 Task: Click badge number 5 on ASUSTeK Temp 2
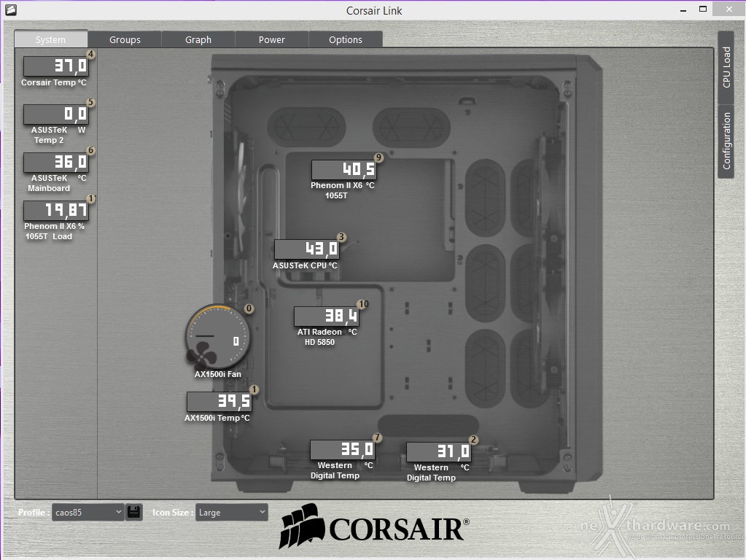(x=90, y=102)
